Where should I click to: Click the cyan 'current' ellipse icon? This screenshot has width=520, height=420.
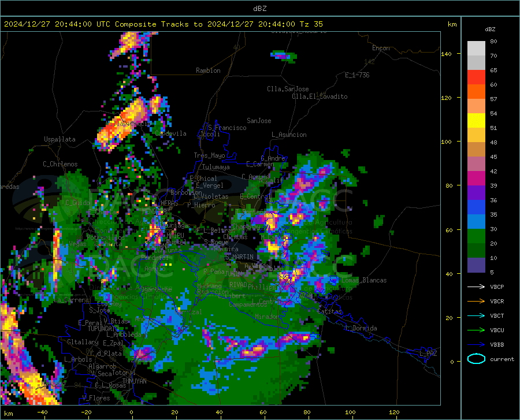pyautogui.click(x=476, y=359)
